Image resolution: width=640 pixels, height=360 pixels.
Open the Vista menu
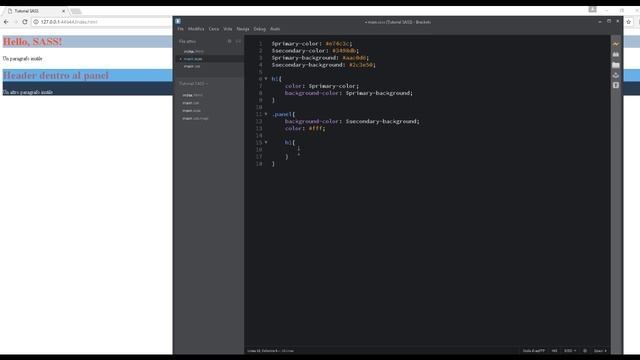[228, 29]
